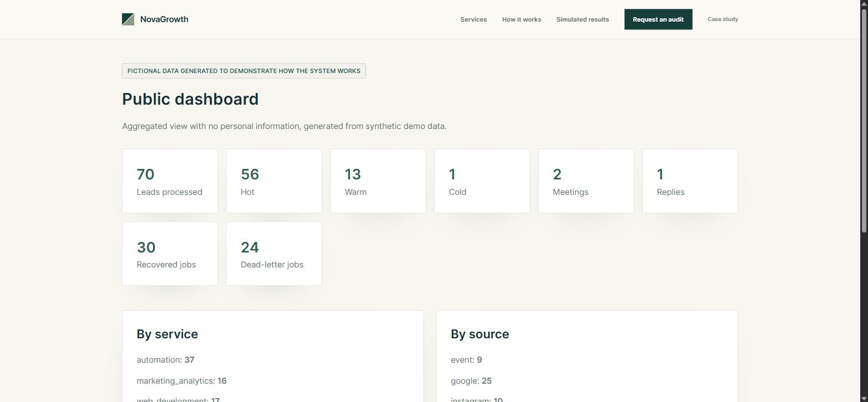Open the Services nav item
This screenshot has height=402, width=868.
(473, 19)
